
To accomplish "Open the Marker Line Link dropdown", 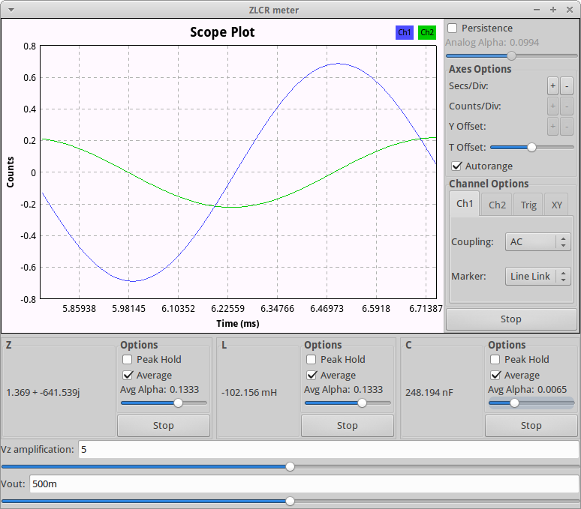I will (x=538, y=276).
